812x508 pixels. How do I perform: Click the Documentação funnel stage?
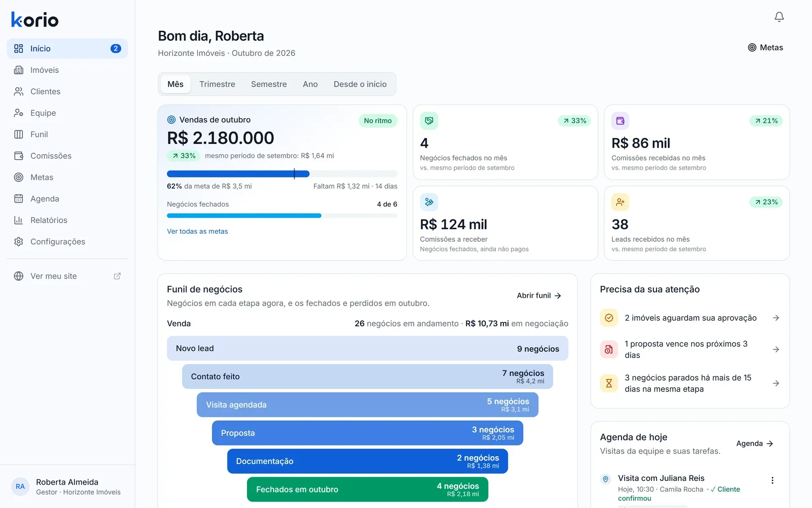point(368,461)
